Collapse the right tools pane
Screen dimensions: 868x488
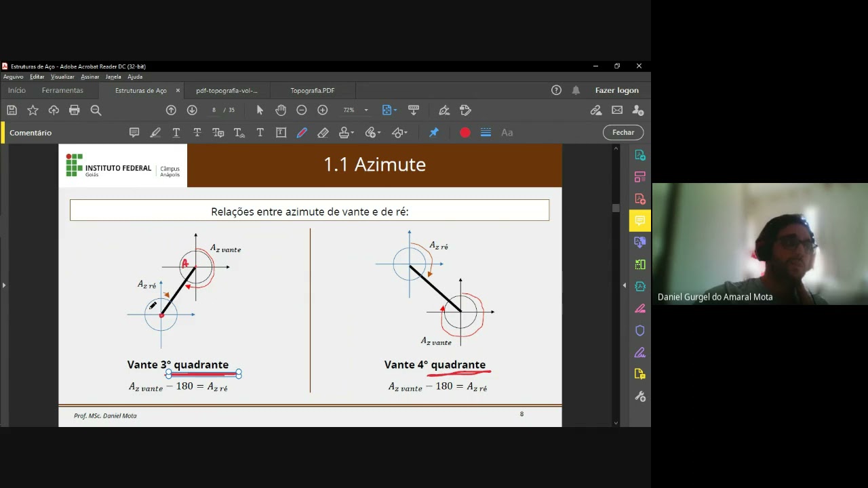tap(625, 285)
